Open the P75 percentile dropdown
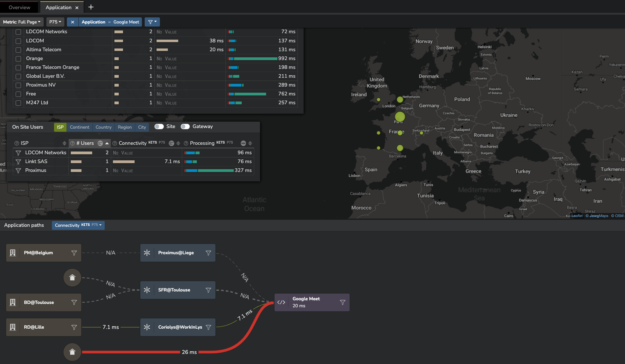Viewport: 625px width, 364px height. [55, 22]
